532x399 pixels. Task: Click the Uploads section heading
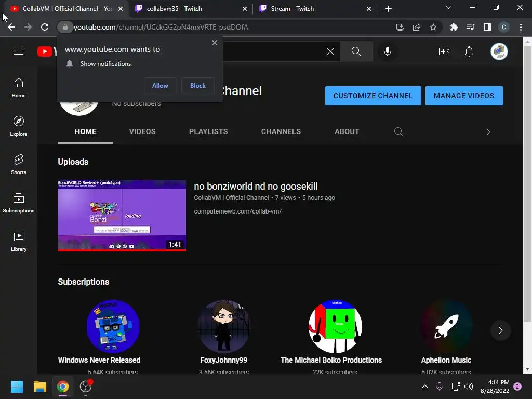[x=73, y=162]
